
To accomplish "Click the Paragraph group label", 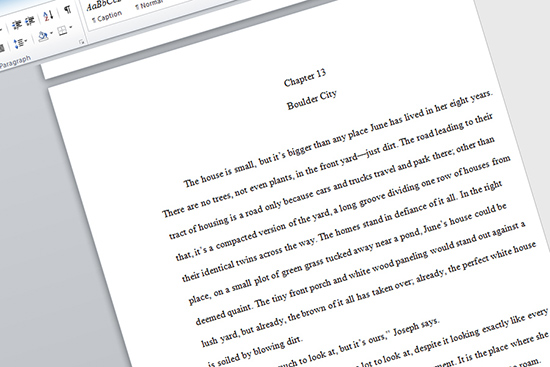I will click(15, 61).
